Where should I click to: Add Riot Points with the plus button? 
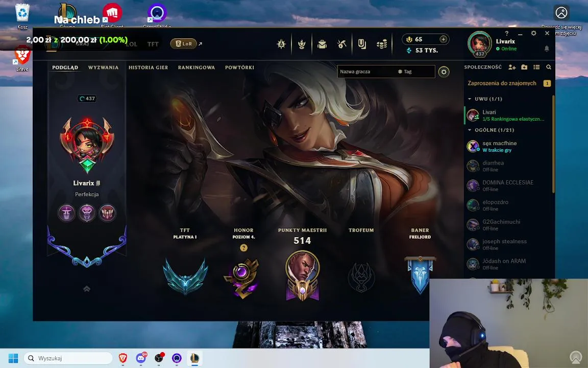click(x=443, y=39)
